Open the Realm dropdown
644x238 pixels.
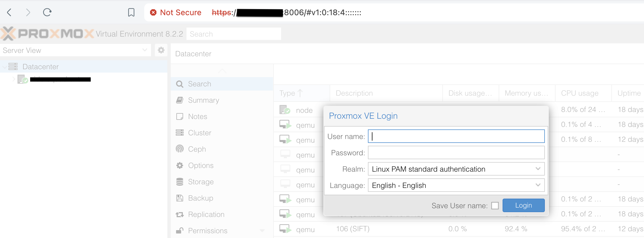pos(538,169)
